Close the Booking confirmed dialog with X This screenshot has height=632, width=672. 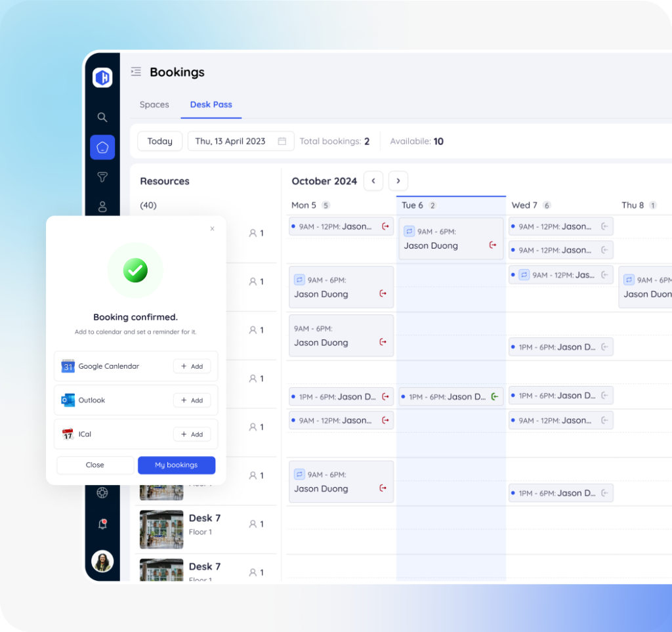coord(212,229)
